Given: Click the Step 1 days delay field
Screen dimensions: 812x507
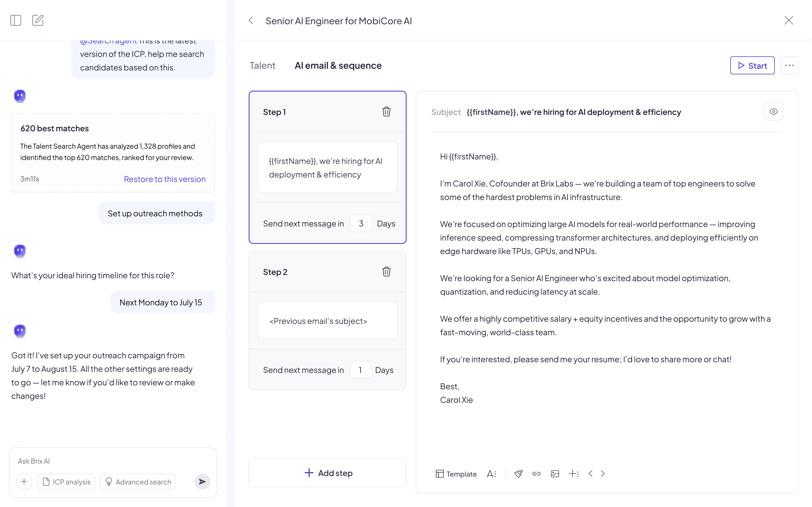Looking at the screenshot, I should click(361, 223).
